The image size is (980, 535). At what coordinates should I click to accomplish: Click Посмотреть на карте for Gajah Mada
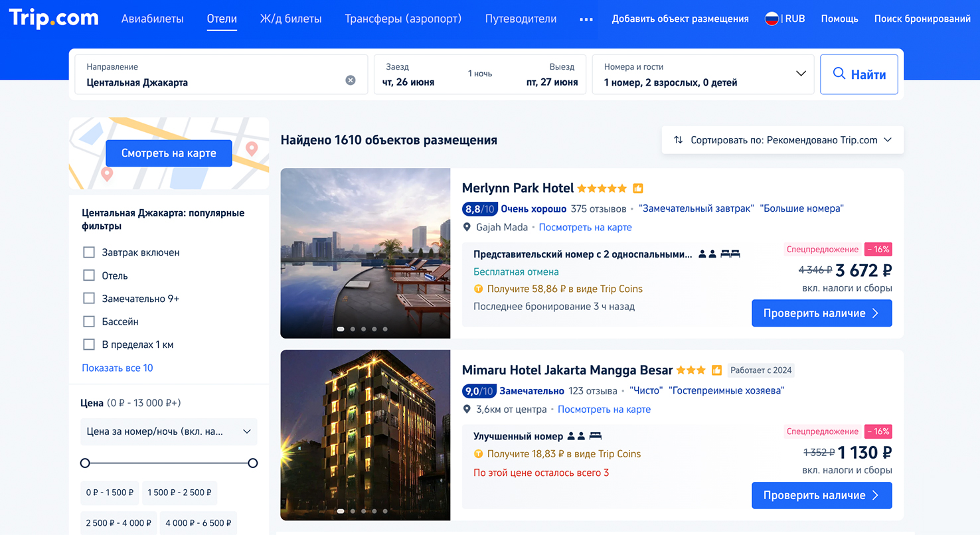(x=586, y=228)
